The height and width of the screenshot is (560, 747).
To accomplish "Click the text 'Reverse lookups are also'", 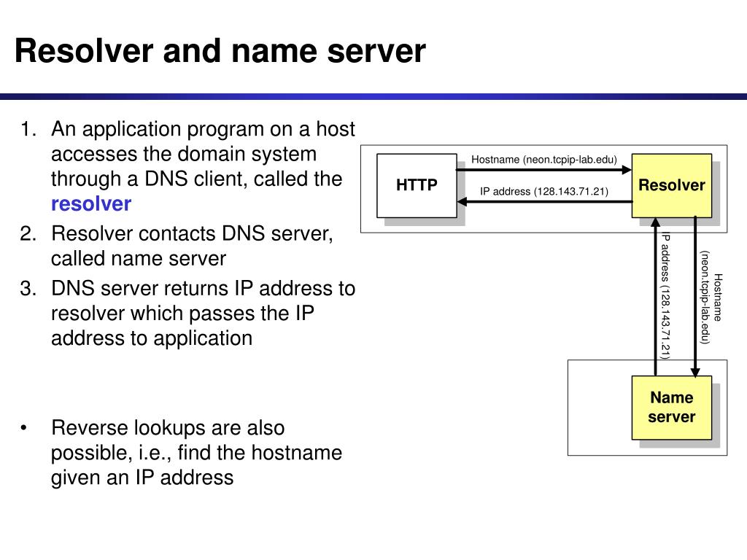I will (168, 427).
